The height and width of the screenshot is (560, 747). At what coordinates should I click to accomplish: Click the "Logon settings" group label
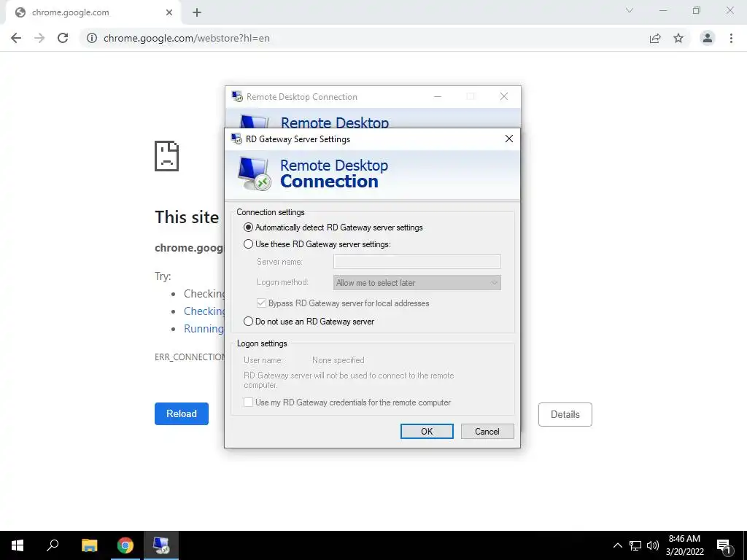[x=262, y=343]
